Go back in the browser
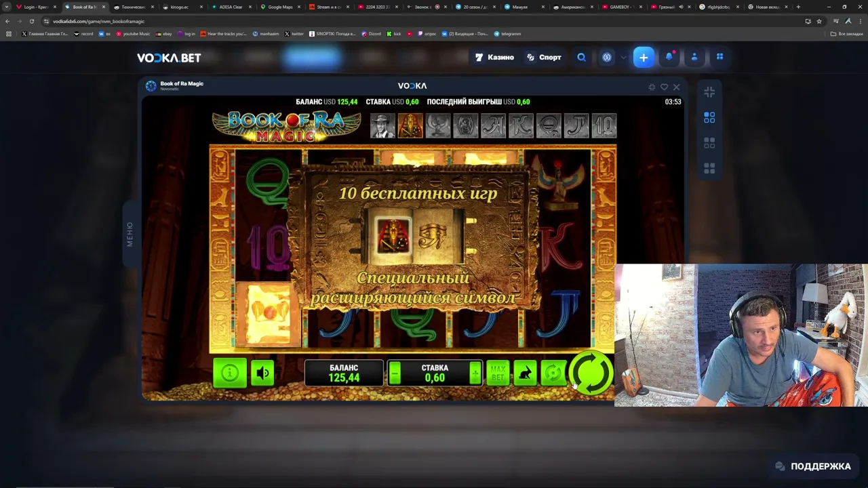The image size is (868, 488). 7,21
